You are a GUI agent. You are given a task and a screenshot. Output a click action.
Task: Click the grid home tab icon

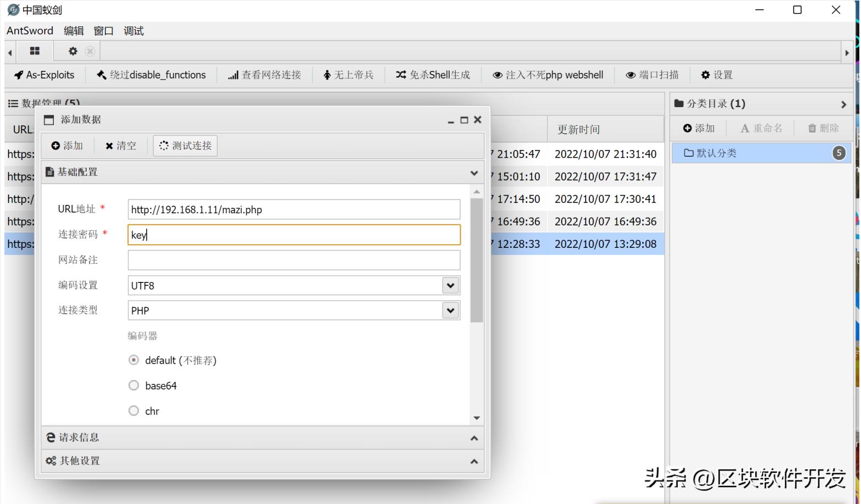35,51
